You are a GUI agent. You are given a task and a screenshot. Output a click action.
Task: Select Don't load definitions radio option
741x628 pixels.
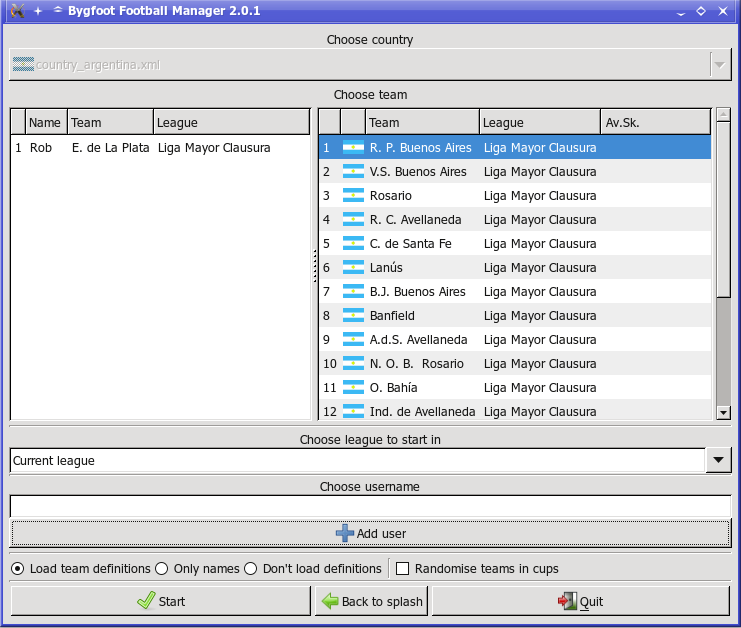313,568
